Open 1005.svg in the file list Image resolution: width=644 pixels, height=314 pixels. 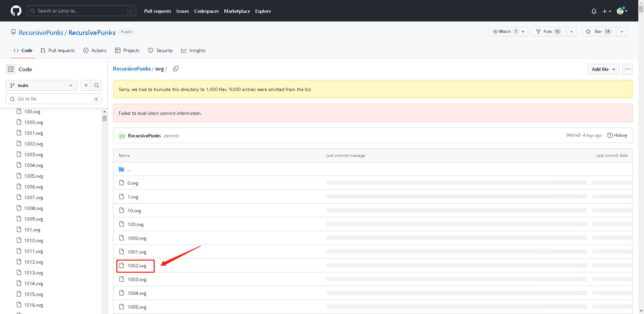[137, 307]
